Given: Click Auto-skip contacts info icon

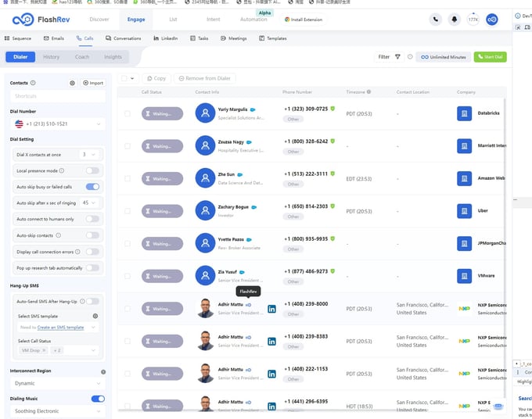Looking at the screenshot, I should tap(59, 235).
